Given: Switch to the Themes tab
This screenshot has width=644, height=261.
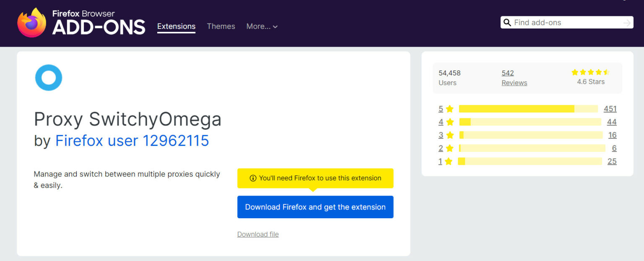Looking at the screenshot, I should tap(221, 26).
